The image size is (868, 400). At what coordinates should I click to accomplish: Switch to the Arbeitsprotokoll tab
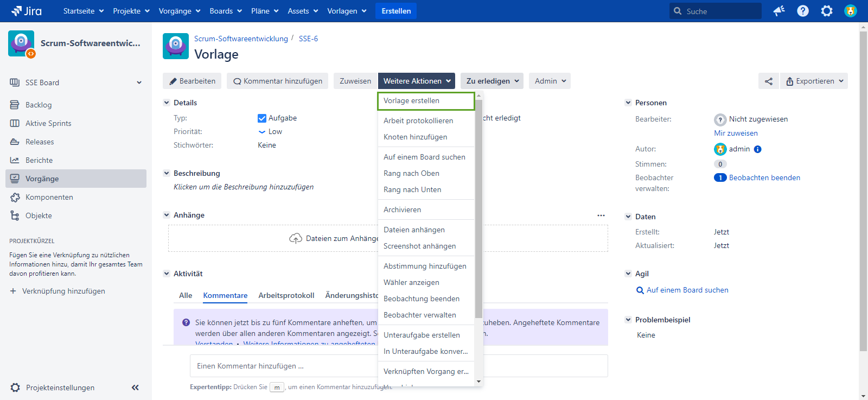point(286,296)
